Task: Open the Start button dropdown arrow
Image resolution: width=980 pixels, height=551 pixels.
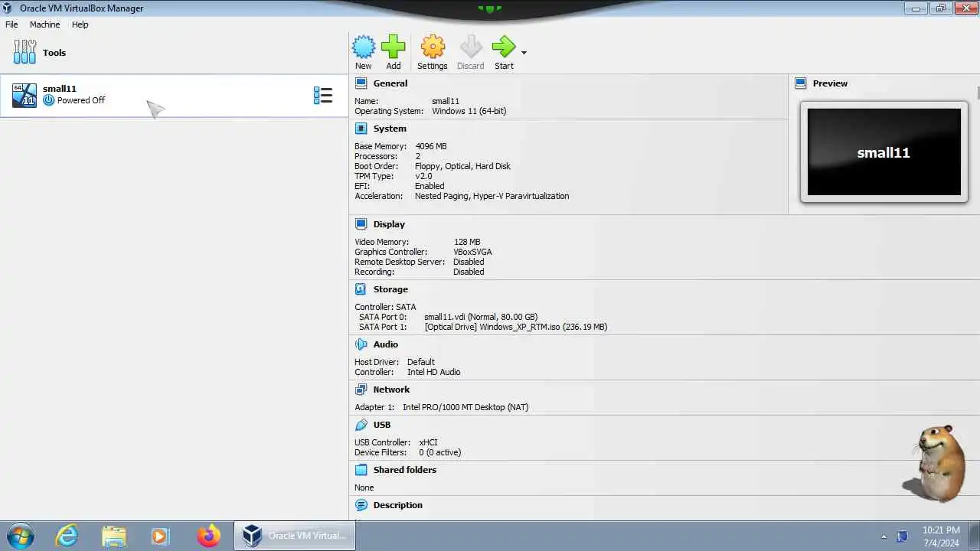Action: tap(524, 53)
